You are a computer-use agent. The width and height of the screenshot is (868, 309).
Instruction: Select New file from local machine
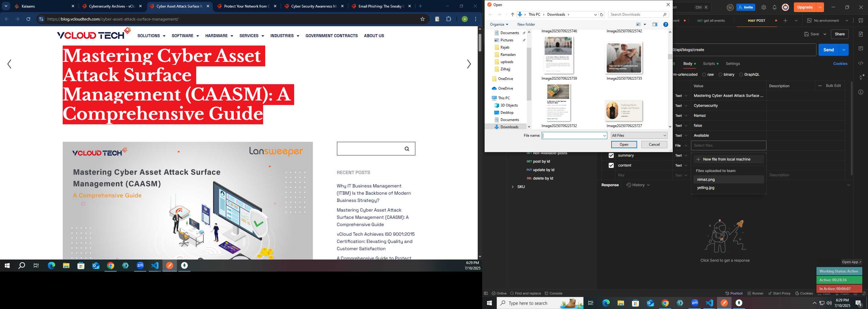tap(728, 159)
